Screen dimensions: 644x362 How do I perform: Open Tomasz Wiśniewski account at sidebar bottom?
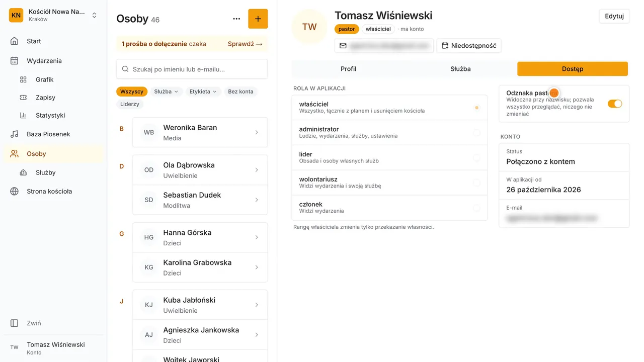(53, 348)
